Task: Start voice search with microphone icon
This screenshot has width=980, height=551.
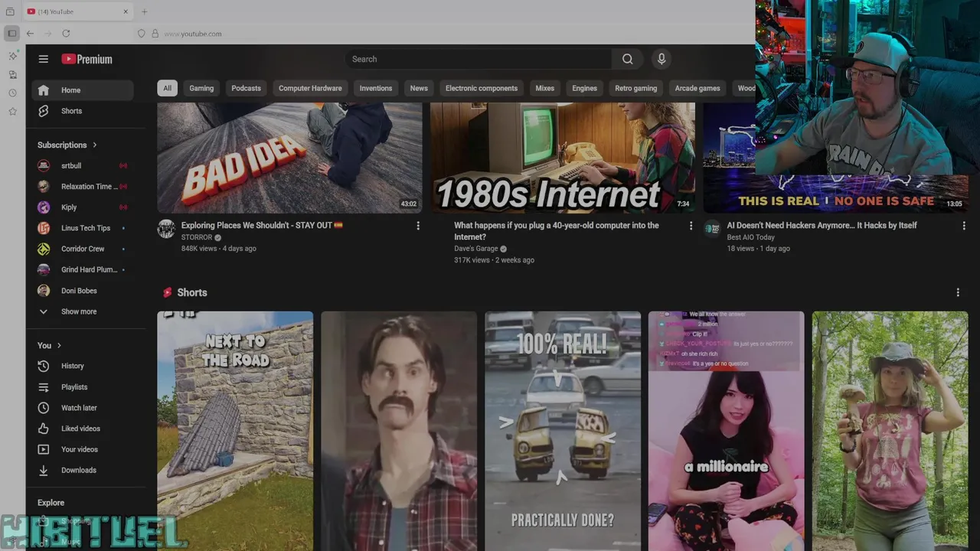Action: click(x=661, y=59)
